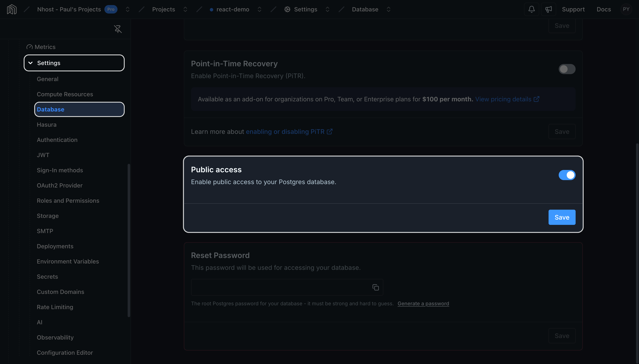
Task: Open Metrics gauge icon in sidebar
Action: (30, 47)
